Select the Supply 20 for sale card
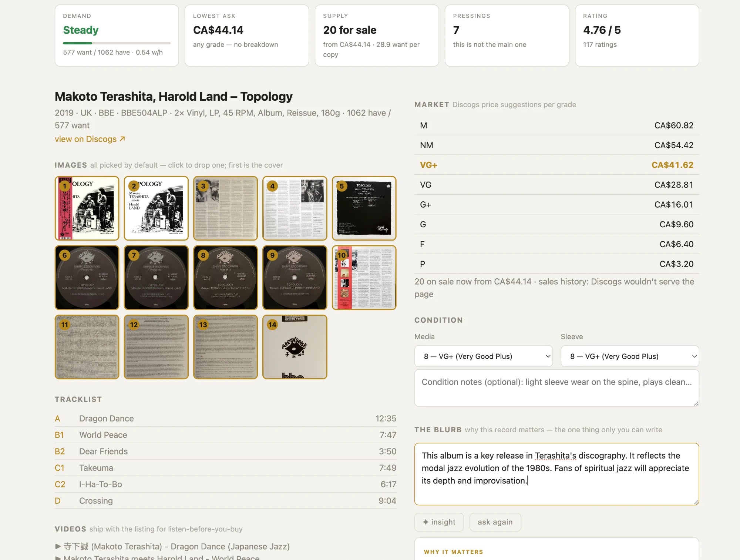 click(x=377, y=36)
